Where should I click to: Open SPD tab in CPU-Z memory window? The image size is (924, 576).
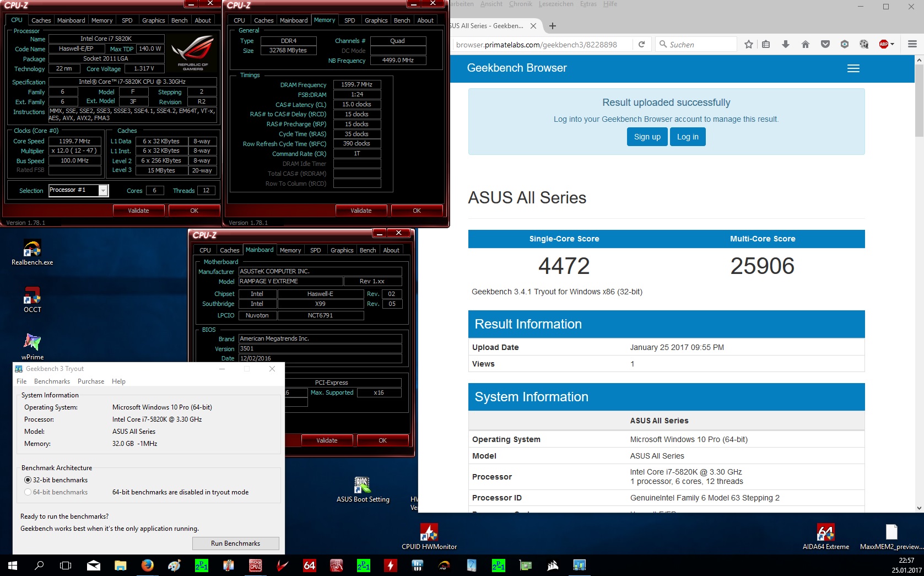point(350,20)
